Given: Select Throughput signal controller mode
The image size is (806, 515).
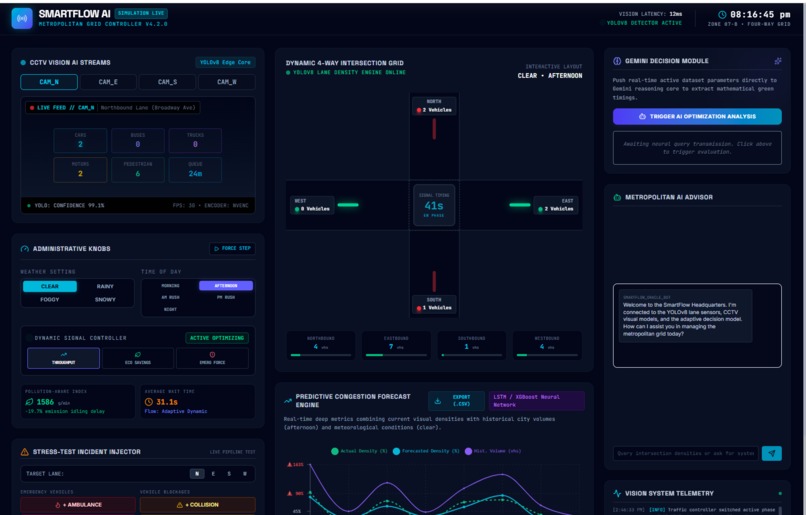Looking at the screenshot, I should point(63,358).
